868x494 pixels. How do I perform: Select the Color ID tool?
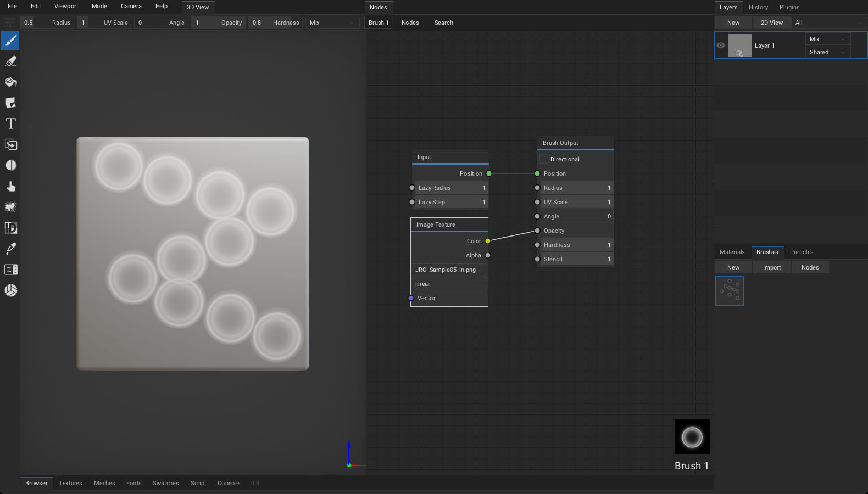click(x=10, y=228)
